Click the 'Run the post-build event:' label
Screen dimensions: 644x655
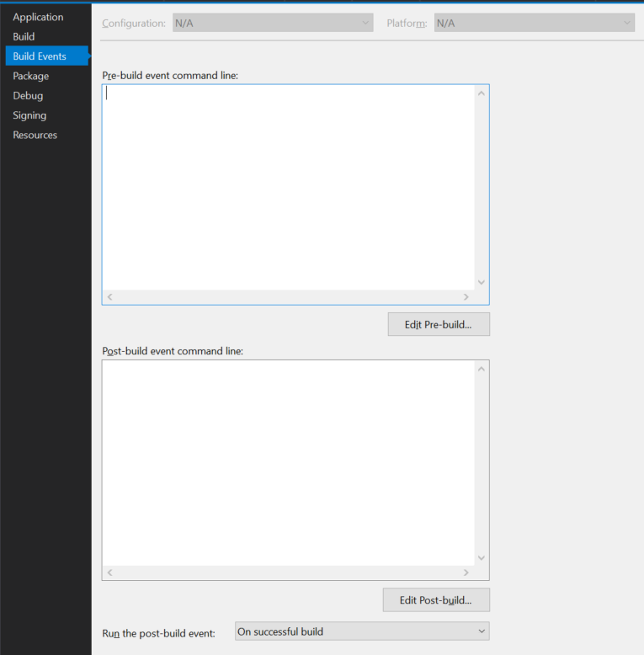click(158, 633)
